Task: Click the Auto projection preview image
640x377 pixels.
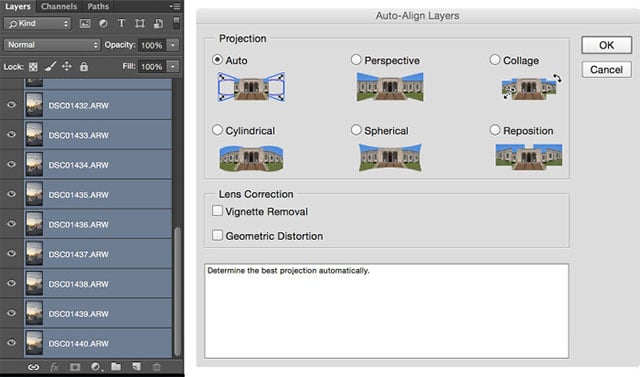Action: (x=251, y=87)
